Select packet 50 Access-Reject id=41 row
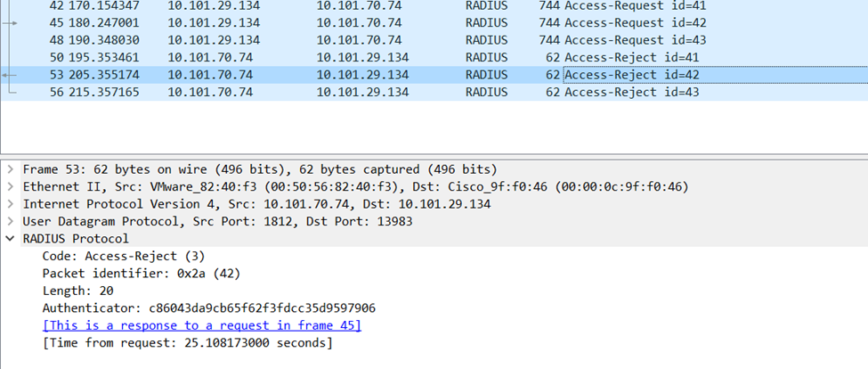This screenshot has width=868, height=369. [x=356, y=57]
